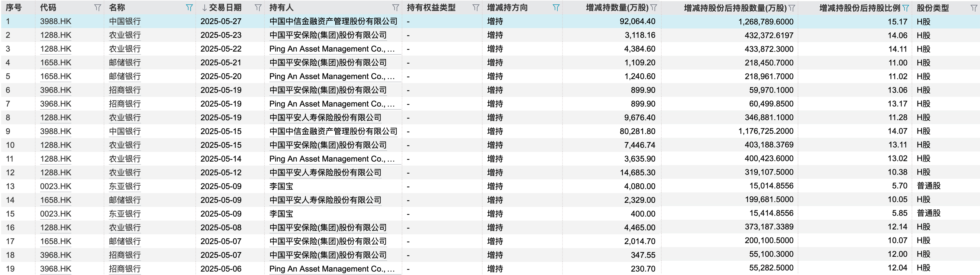Select date cell 2025-05-12
The width and height of the screenshot is (980, 275).
coord(221,172)
